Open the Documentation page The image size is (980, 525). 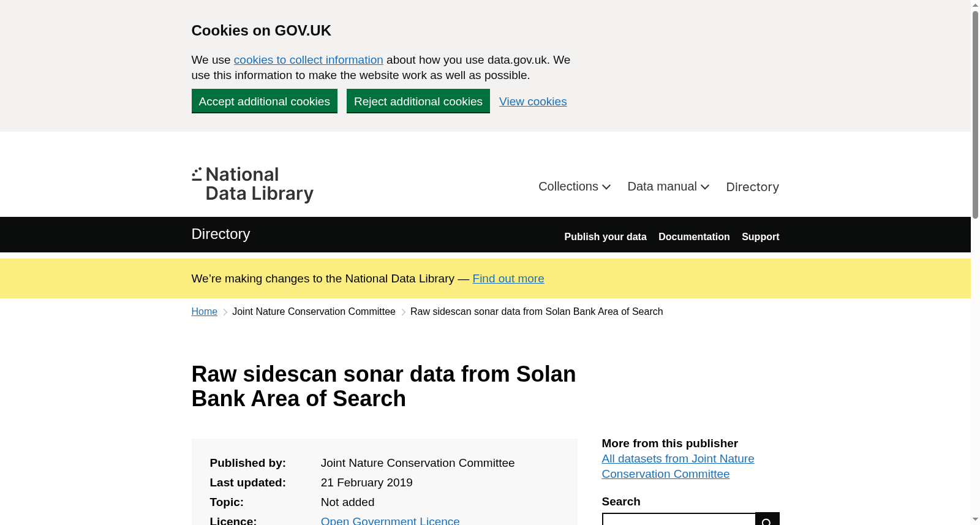(x=694, y=236)
